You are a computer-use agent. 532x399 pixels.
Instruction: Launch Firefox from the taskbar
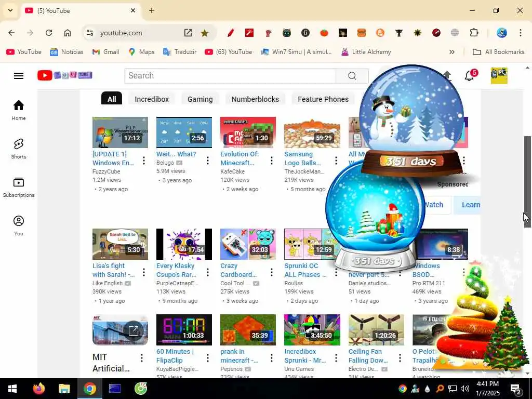click(38, 389)
